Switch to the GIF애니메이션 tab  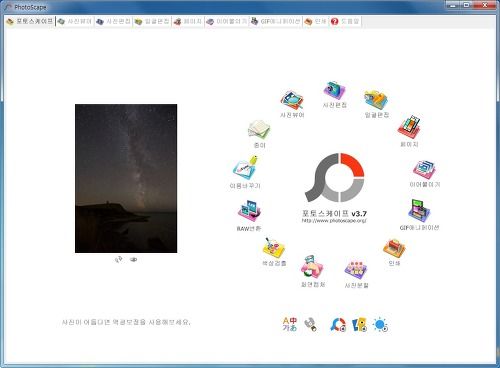pyautogui.click(x=276, y=21)
